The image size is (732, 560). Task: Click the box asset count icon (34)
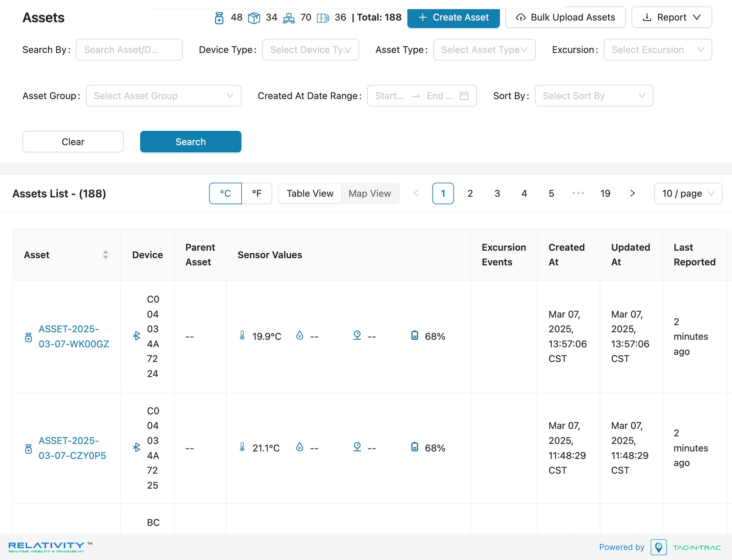pyautogui.click(x=254, y=18)
